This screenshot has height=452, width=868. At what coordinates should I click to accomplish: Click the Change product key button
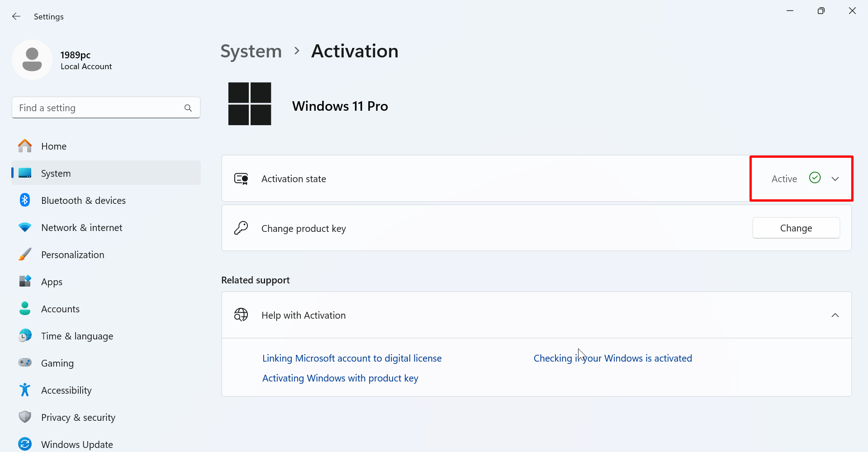(x=796, y=228)
